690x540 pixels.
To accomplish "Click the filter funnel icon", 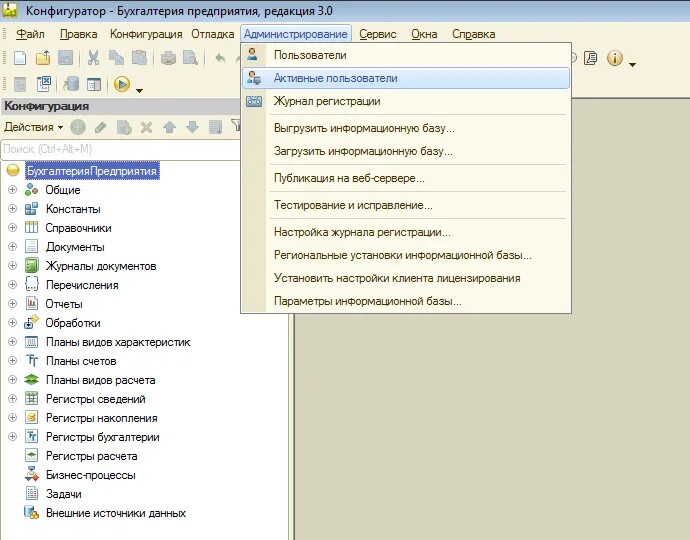I will [x=236, y=126].
